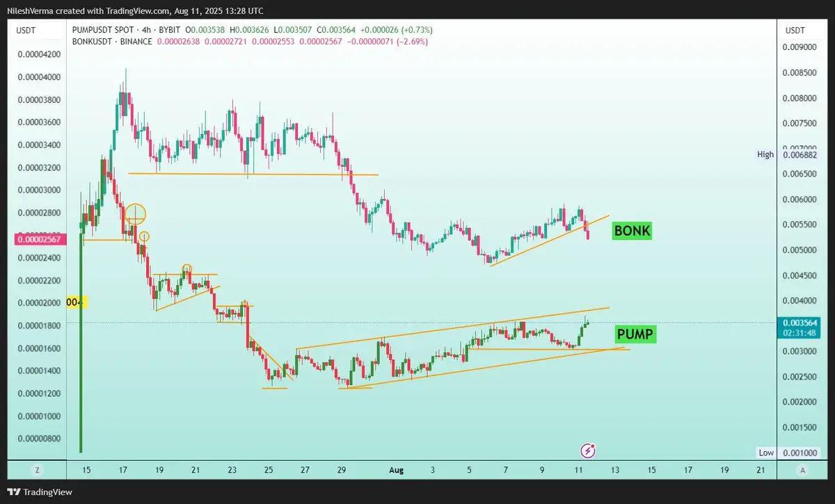The width and height of the screenshot is (835, 504).
Task: Click the Aug label on the time axis
Action: (x=396, y=470)
